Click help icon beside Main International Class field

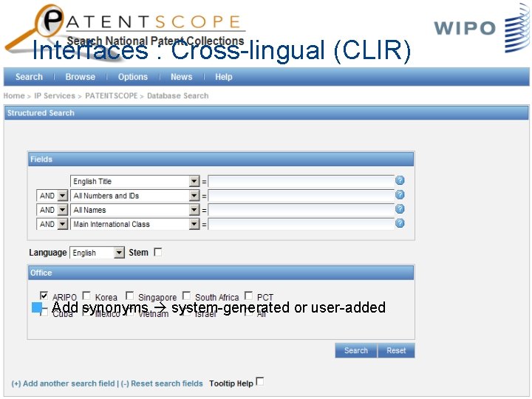(x=400, y=223)
